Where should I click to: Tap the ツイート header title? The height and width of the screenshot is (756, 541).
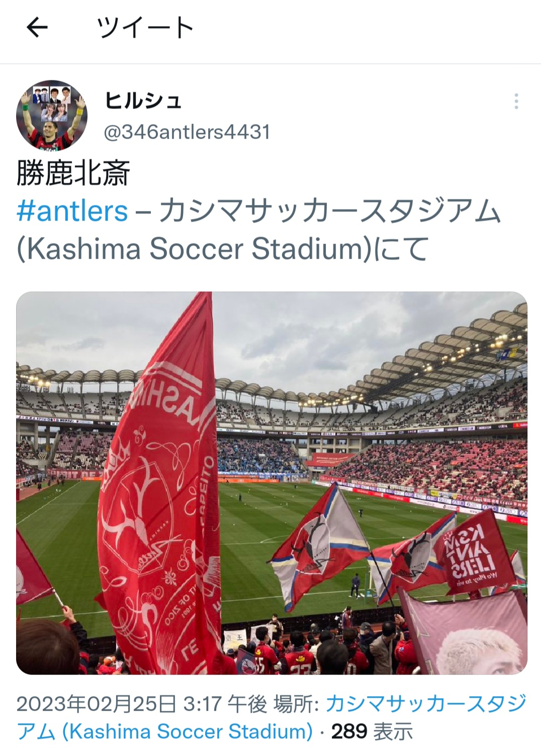[145, 28]
